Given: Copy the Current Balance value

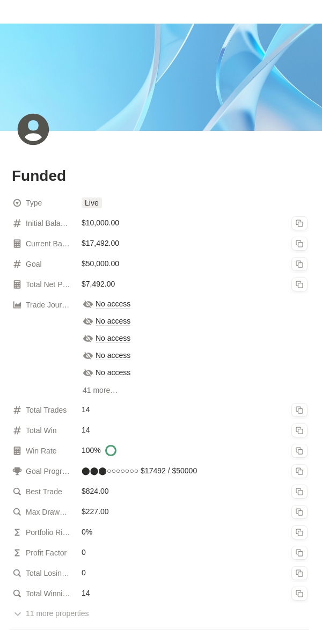Looking at the screenshot, I should pos(299,244).
